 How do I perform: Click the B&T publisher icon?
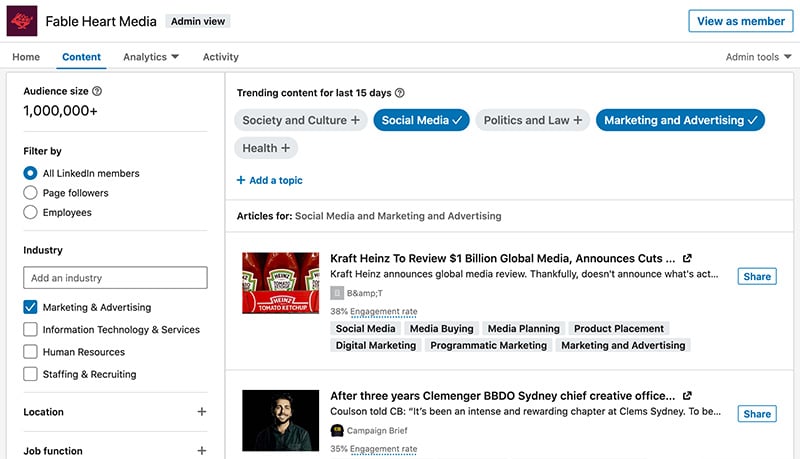pos(337,293)
